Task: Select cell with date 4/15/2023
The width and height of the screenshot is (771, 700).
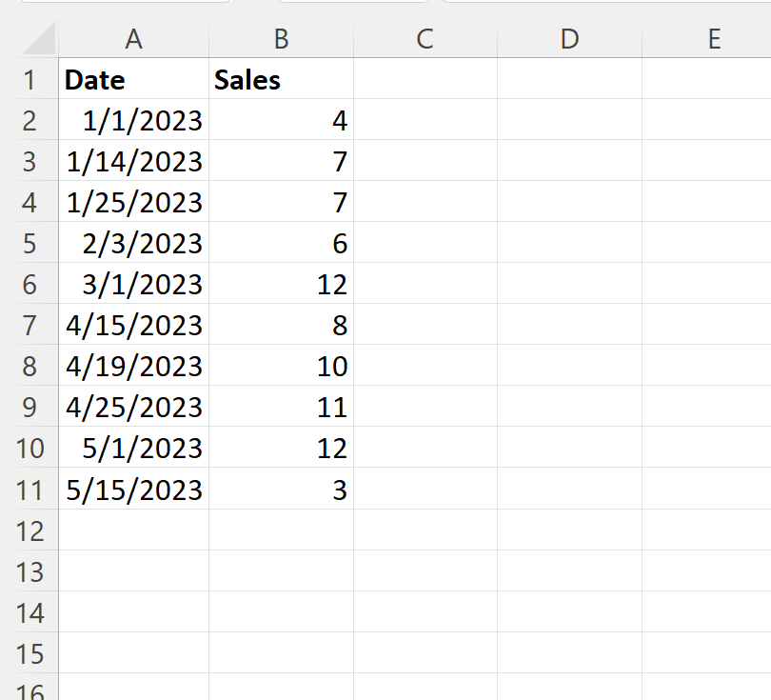Action: [x=134, y=324]
